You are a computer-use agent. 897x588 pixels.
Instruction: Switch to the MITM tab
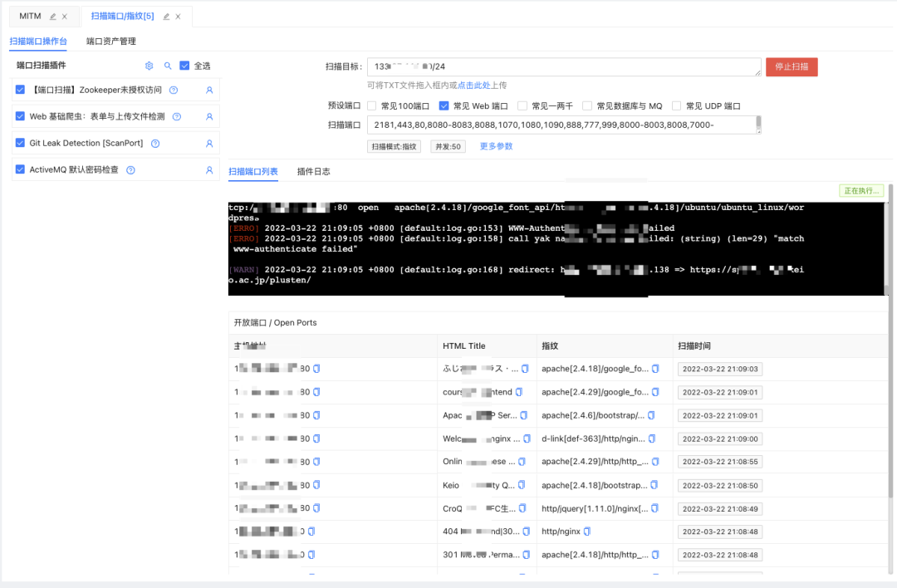click(31, 16)
